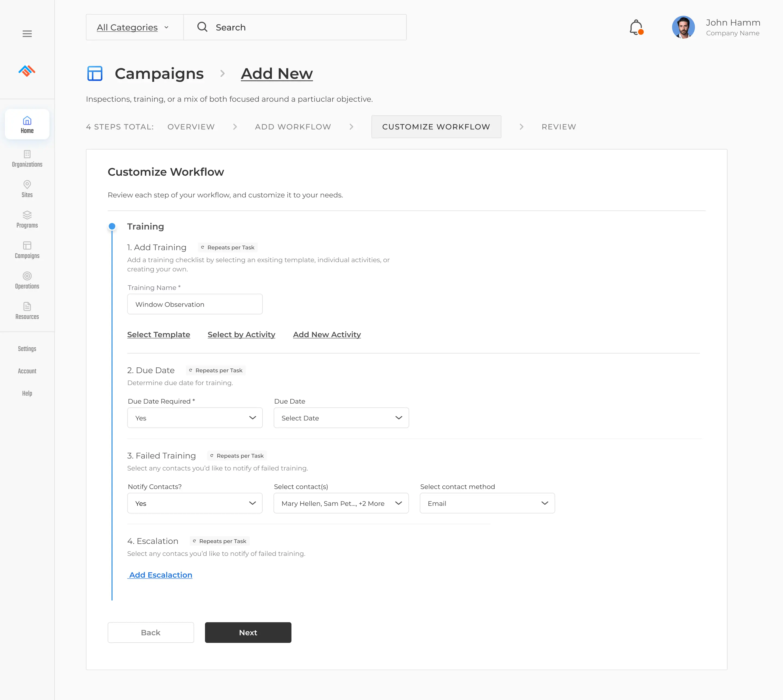783x700 pixels.
Task: Click the Customize Workflow heading
Action: [166, 172]
